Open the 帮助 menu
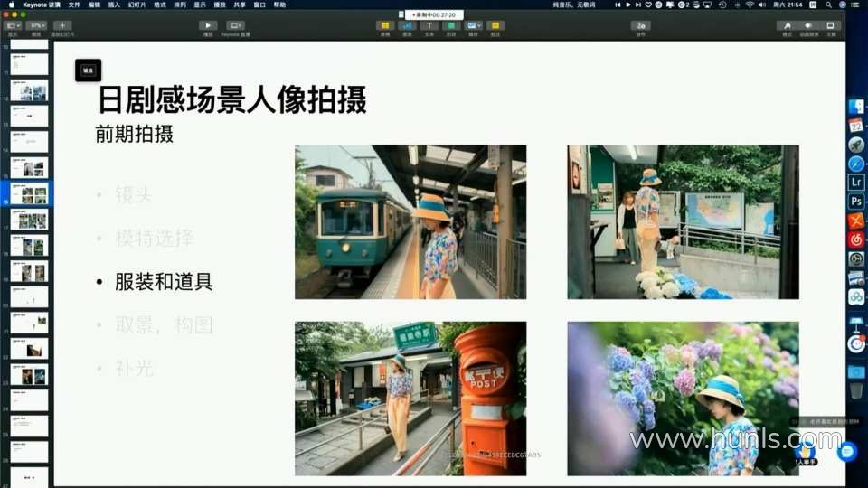The height and width of the screenshot is (488, 868). click(x=279, y=5)
